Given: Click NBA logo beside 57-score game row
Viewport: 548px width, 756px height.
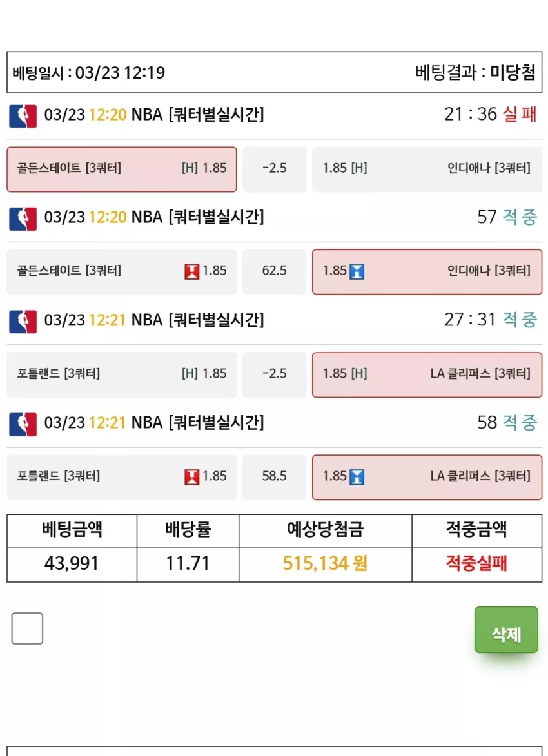Looking at the screenshot, I should click(23, 219).
